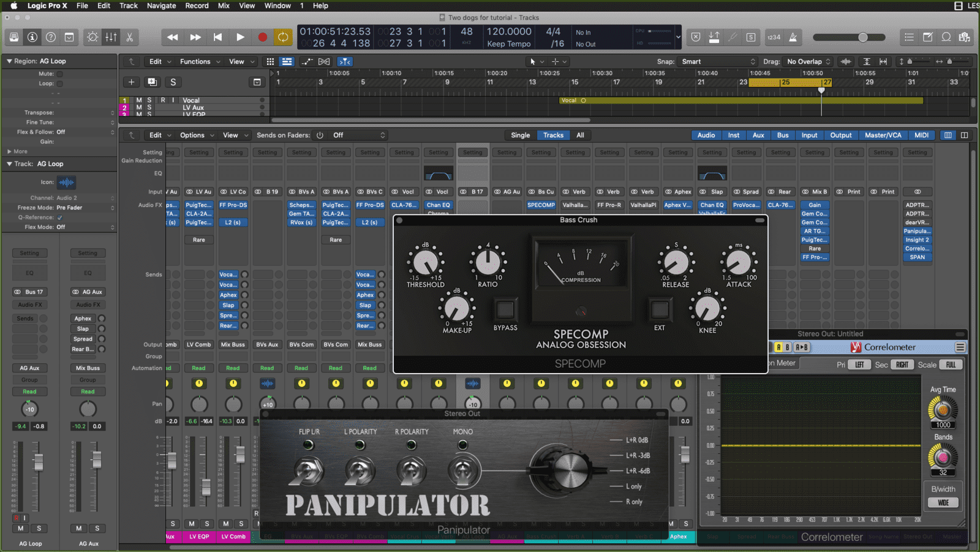This screenshot has height=552, width=980.
Task: Click Correlometer A>B copy button
Action: point(801,347)
